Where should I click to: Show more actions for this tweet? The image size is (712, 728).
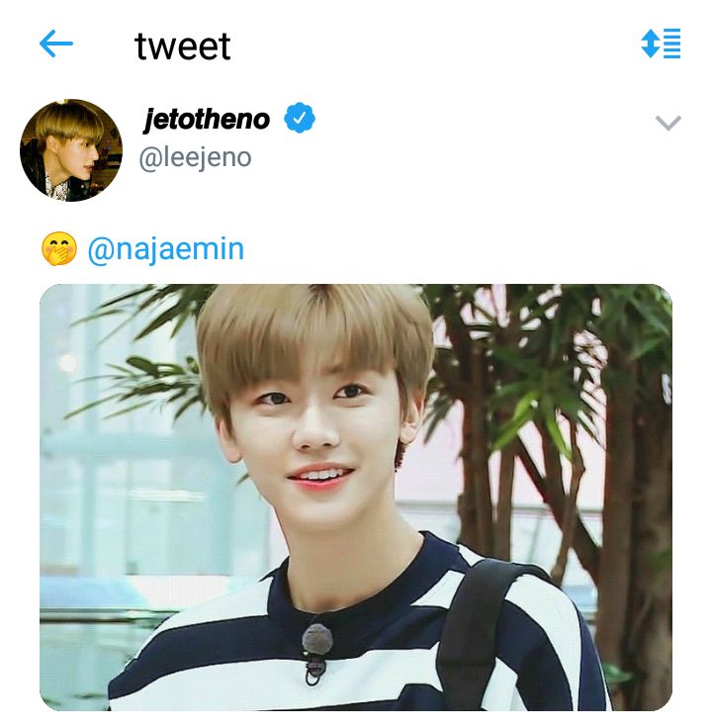point(668,123)
